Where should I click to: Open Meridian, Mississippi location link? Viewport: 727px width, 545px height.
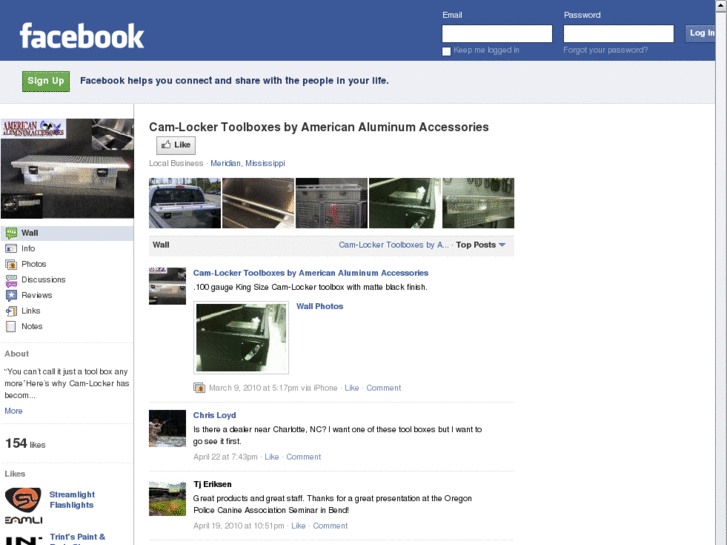click(248, 163)
